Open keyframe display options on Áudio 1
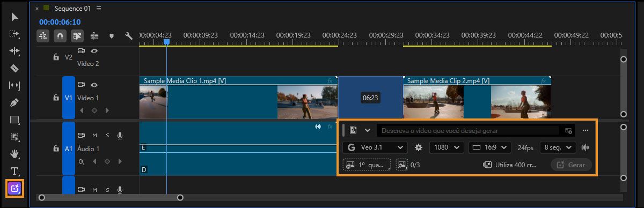 [82, 161]
